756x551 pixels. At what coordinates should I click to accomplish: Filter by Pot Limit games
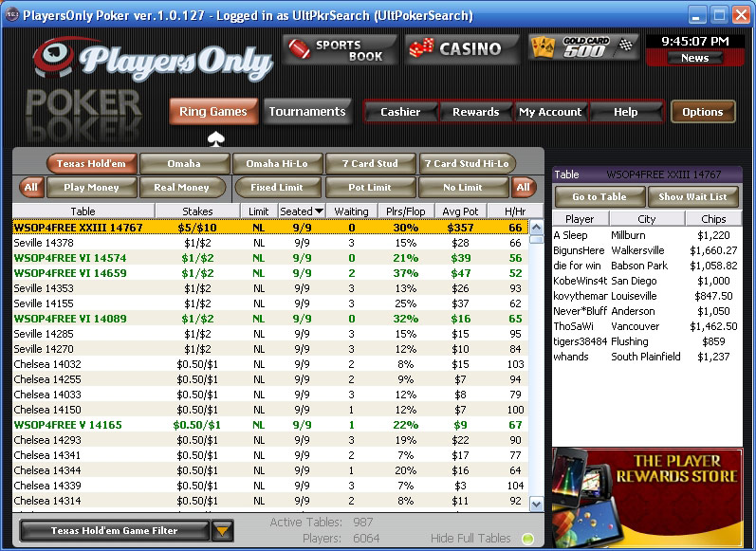click(x=370, y=187)
